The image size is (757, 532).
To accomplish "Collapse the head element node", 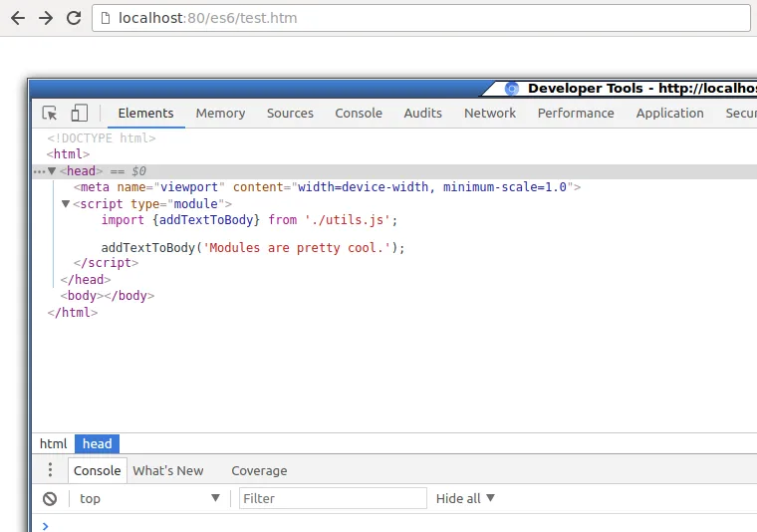I will point(52,171).
